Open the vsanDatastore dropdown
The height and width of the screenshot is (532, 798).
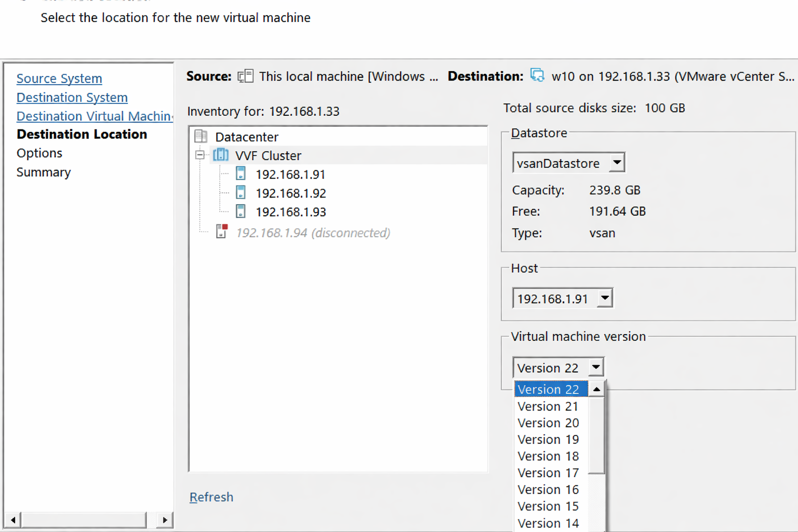tap(617, 163)
